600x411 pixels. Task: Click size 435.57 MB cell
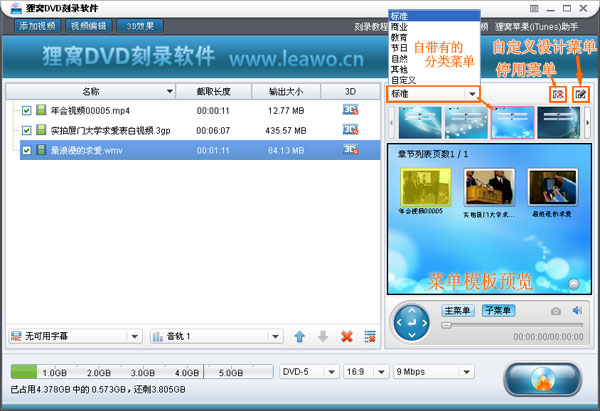tap(285, 130)
